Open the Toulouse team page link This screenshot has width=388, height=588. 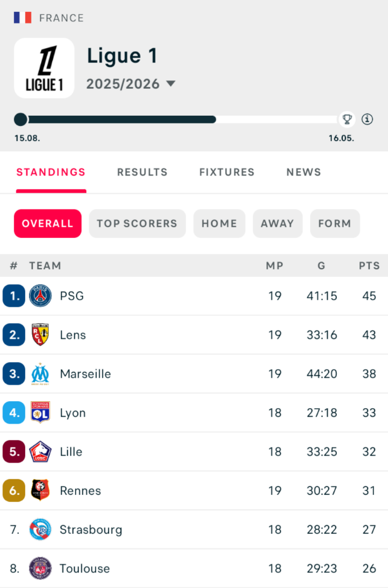coord(85,569)
